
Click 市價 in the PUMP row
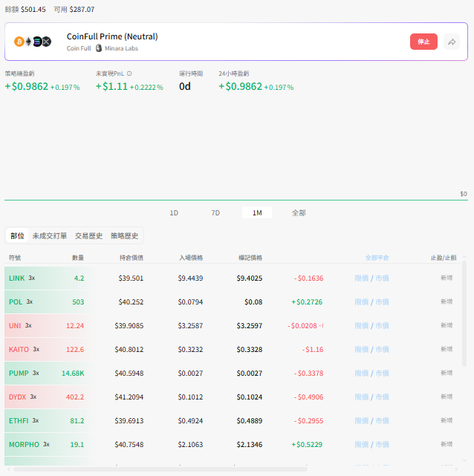click(383, 373)
